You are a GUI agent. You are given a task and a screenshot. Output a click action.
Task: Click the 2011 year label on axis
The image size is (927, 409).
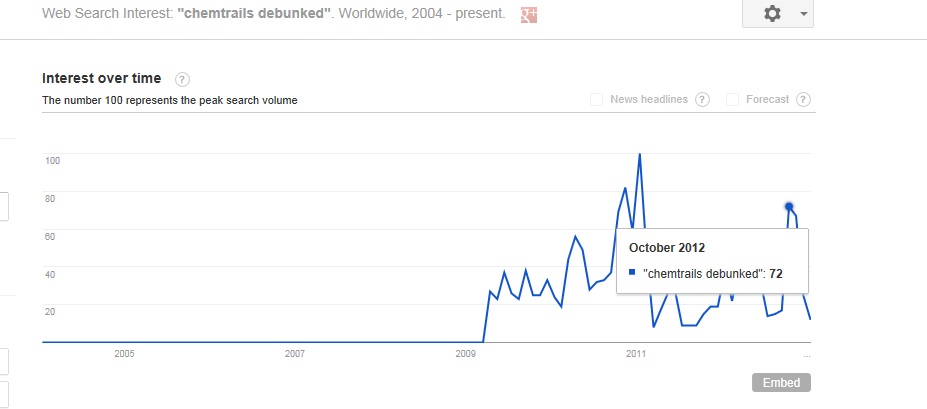(636, 353)
